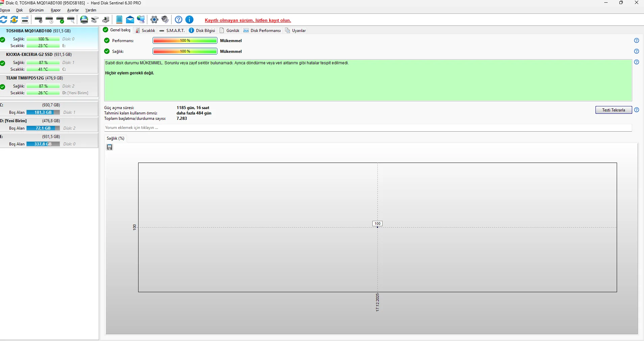The width and height of the screenshot is (644, 341).
Task: Click the Testi Tekrarla button
Action: [x=614, y=110]
